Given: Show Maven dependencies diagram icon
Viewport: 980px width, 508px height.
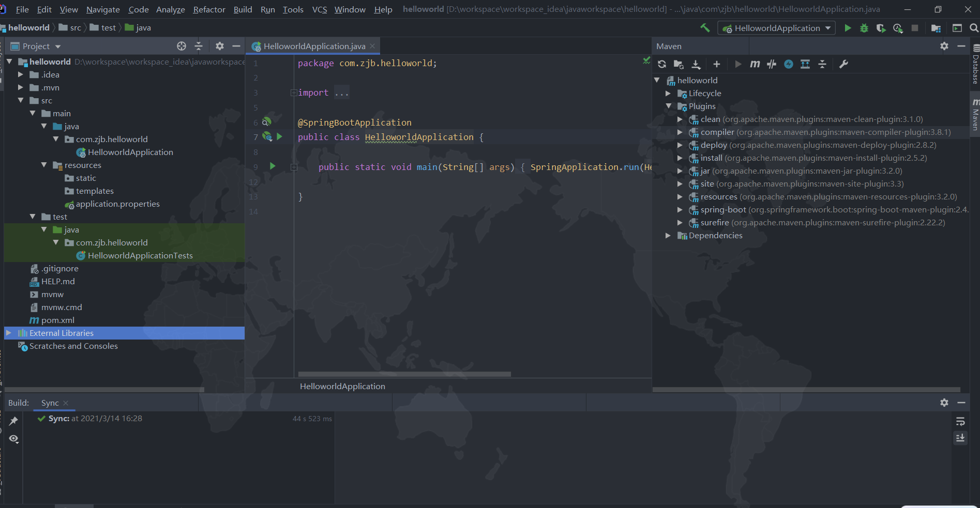Looking at the screenshot, I should point(805,64).
